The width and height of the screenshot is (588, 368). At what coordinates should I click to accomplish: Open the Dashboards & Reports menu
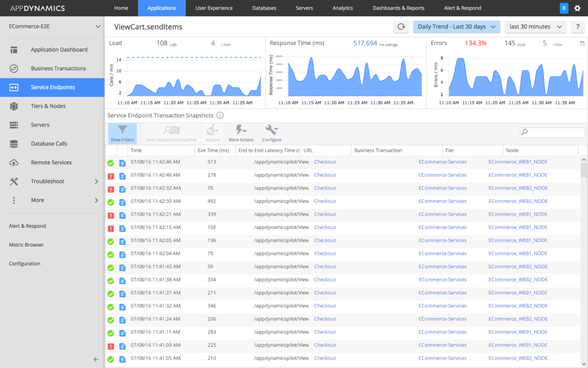click(x=400, y=8)
